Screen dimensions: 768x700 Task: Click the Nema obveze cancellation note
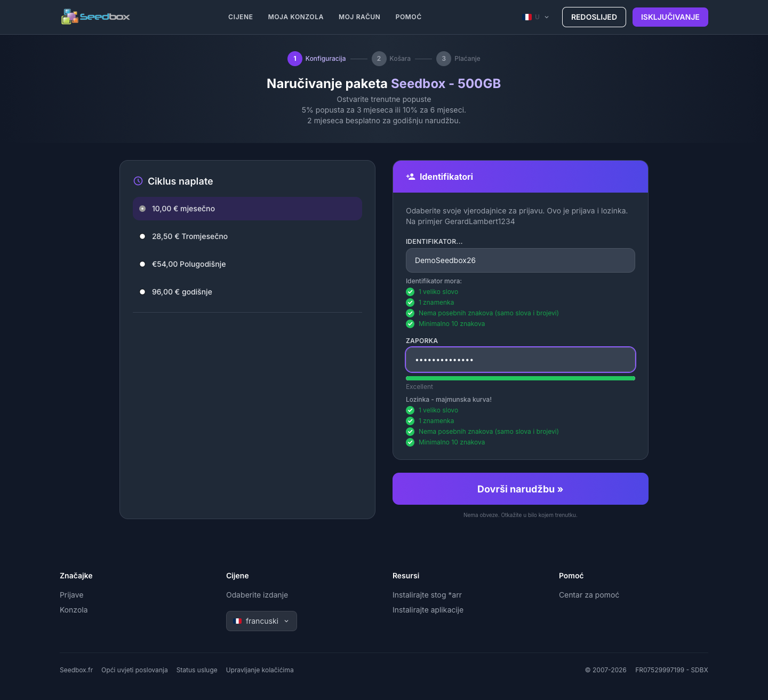pyautogui.click(x=520, y=515)
